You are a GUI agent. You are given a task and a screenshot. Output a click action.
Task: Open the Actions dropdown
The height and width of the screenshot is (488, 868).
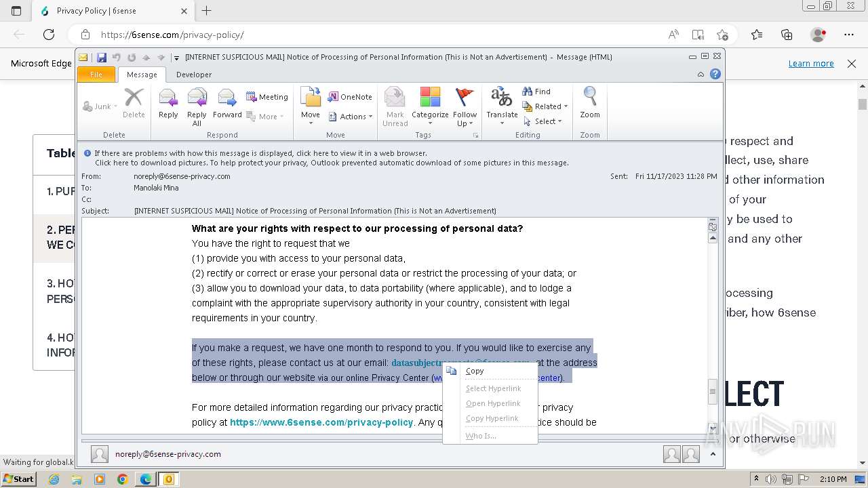click(x=351, y=117)
